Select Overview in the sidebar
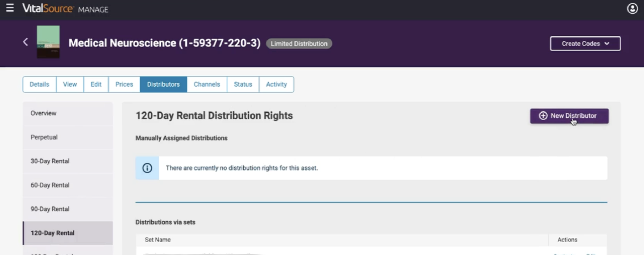Image resolution: width=644 pixels, height=255 pixels. coord(68,113)
